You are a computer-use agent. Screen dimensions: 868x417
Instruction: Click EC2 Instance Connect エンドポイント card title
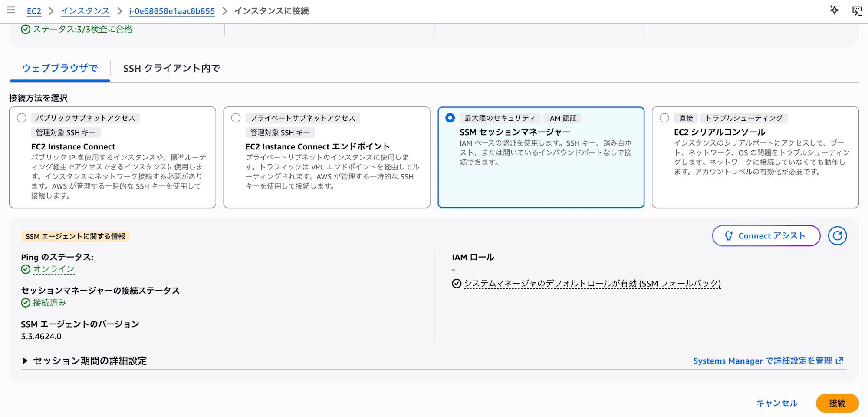click(x=318, y=147)
